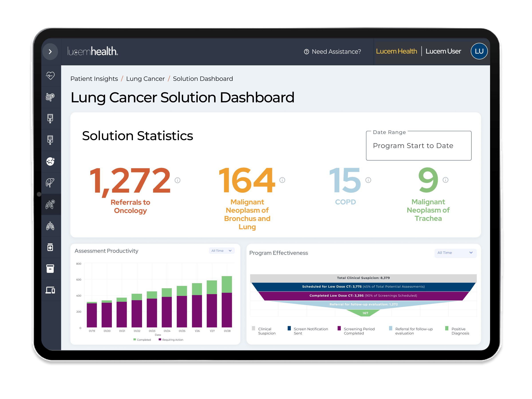Open the liver sidebar icon
This screenshot has height=399, width=532.
(50, 183)
